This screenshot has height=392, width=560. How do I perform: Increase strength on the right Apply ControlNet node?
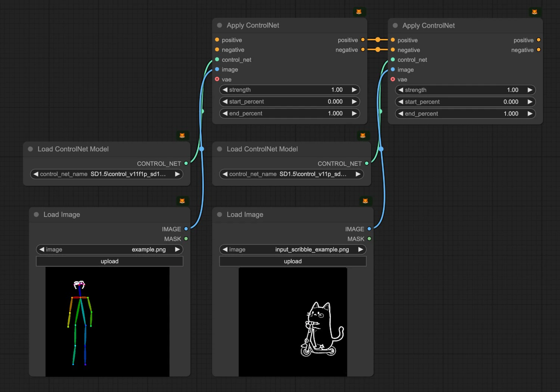pyautogui.click(x=530, y=90)
